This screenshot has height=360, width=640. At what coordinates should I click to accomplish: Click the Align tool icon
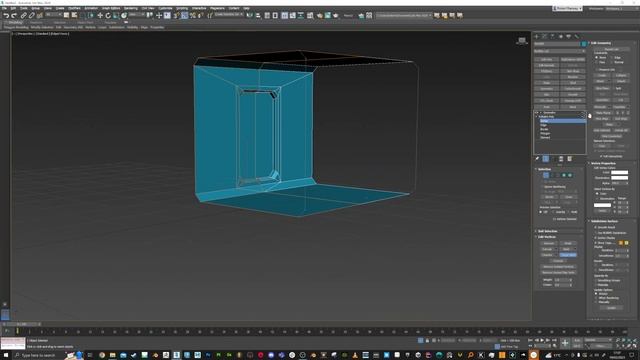258,16
